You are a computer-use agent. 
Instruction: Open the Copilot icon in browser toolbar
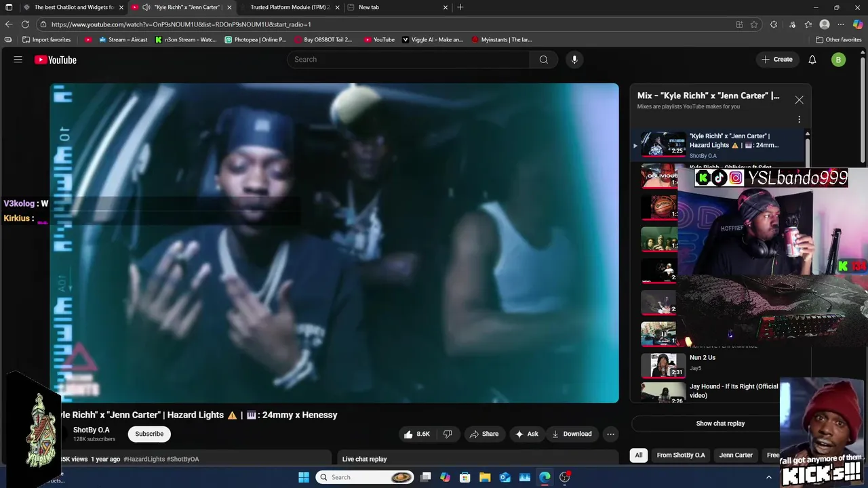point(858,24)
